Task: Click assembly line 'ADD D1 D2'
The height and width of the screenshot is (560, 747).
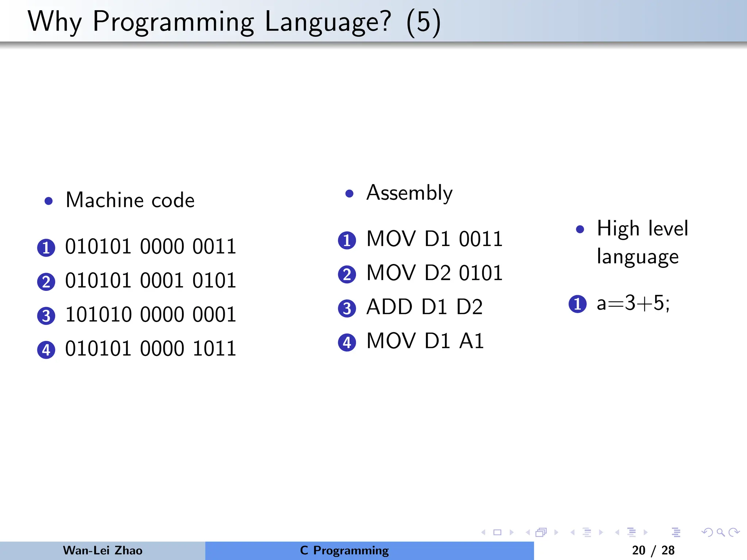Action: coord(425,307)
